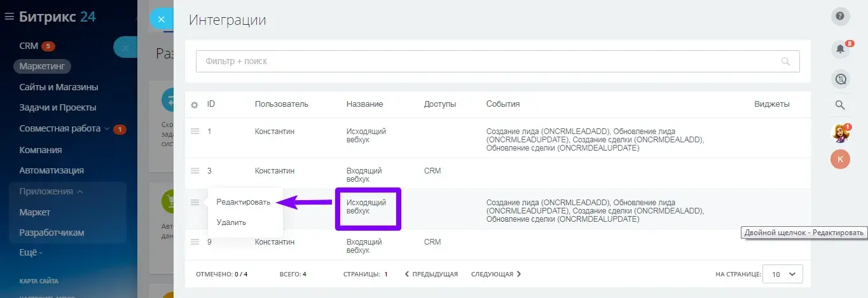Click the Интеграции panel title
Viewport: 868px width, 298px height.
pyautogui.click(x=228, y=20)
